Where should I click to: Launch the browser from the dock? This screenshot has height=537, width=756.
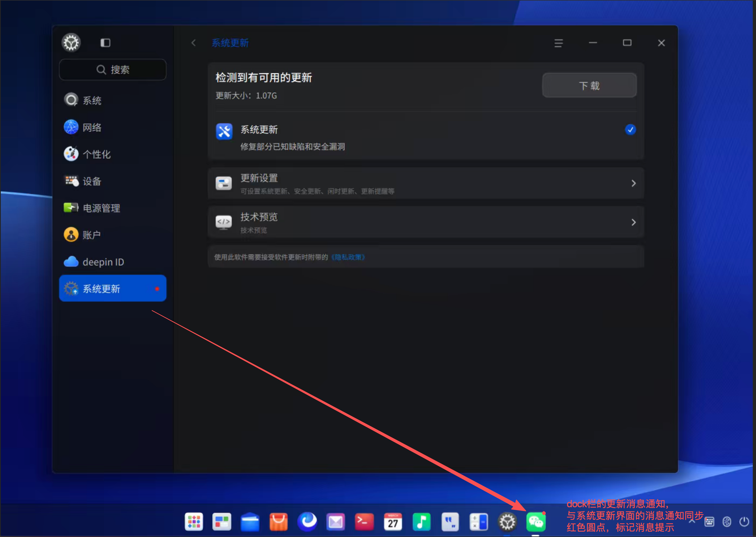coord(307,522)
